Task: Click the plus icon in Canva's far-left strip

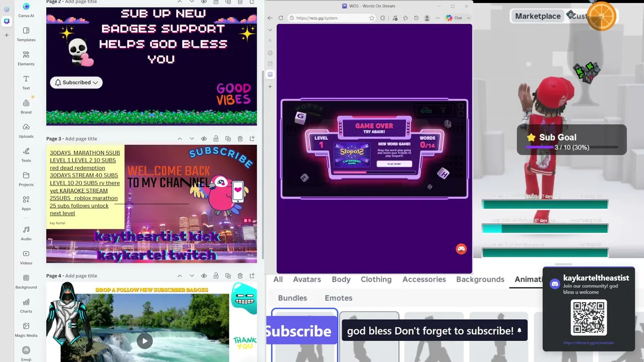Action: click(x=7, y=35)
